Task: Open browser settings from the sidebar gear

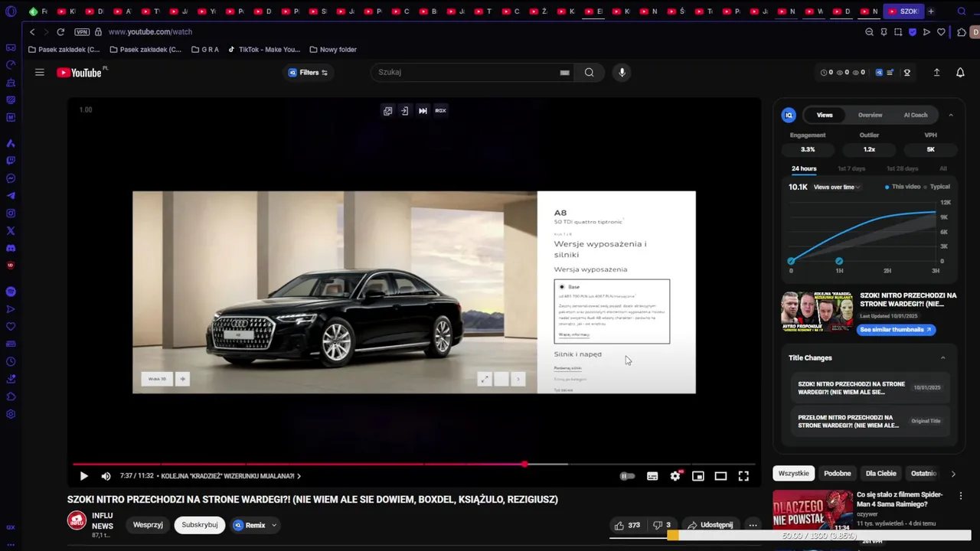Action: [11, 414]
